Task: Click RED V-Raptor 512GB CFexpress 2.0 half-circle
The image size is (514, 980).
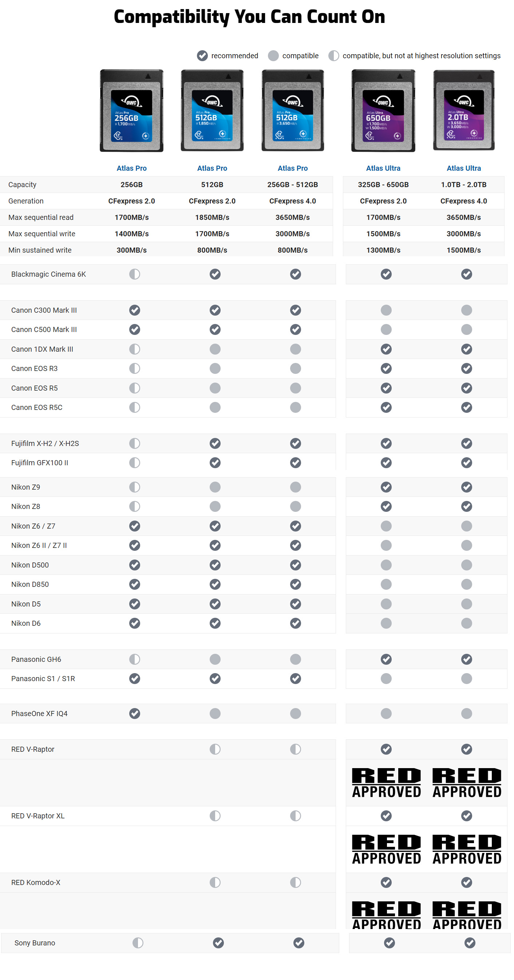Action: point(215,749)
